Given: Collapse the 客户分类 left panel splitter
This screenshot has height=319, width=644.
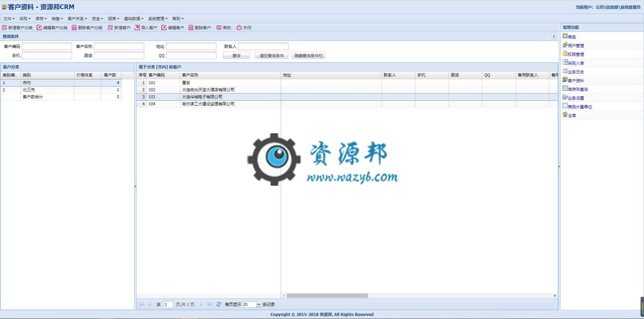Looking at the screenshot, I should [135, 186].
